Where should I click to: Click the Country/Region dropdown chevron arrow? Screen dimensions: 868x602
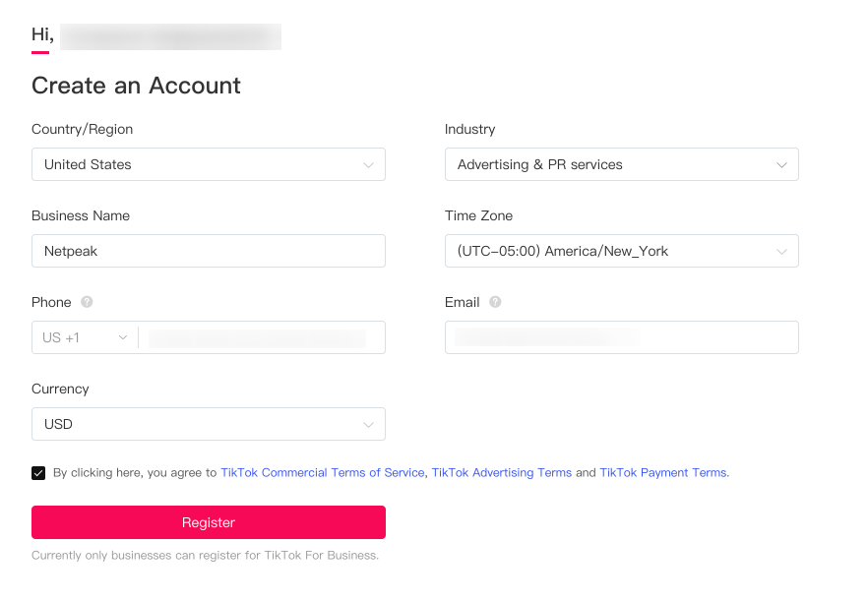(368, 165)
